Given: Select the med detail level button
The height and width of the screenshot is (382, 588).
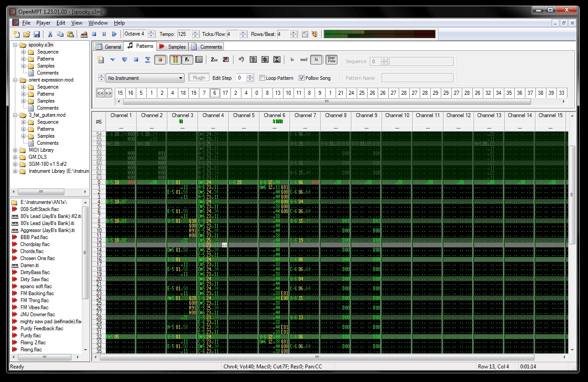Looking at the screenshot, I should (304, 60).
